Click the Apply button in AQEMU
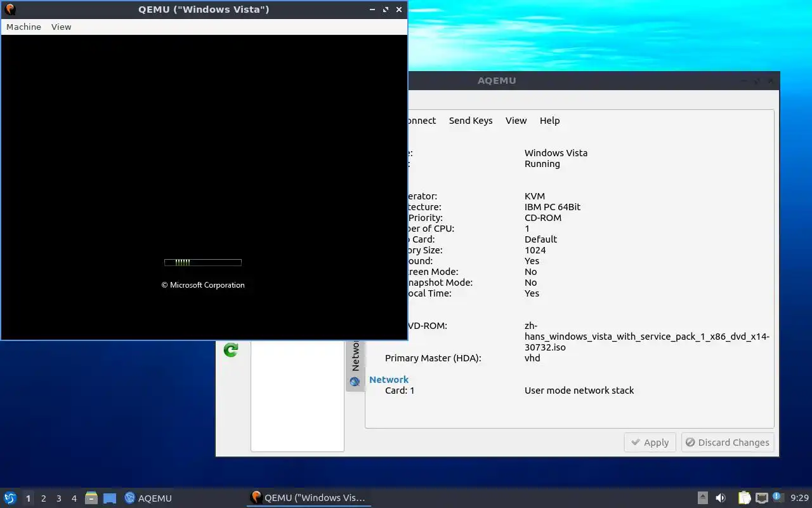Viewport: 812px width, 508px height. tap(650, 443)
